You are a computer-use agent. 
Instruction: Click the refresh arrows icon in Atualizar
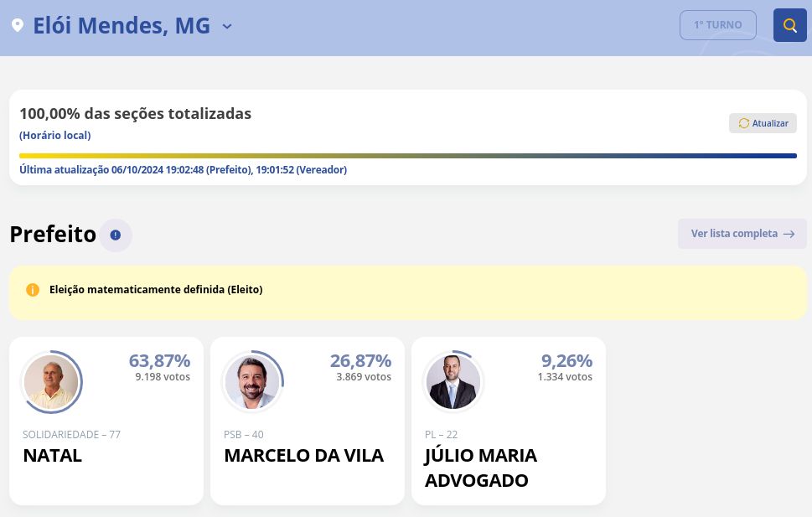(x=743, y=123)
